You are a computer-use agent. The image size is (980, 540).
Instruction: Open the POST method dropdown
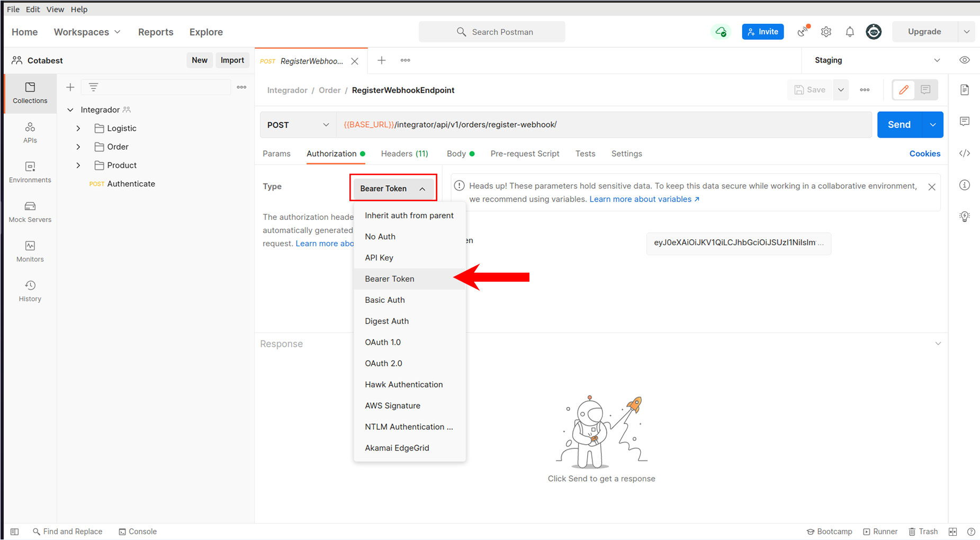click(298, 125)
